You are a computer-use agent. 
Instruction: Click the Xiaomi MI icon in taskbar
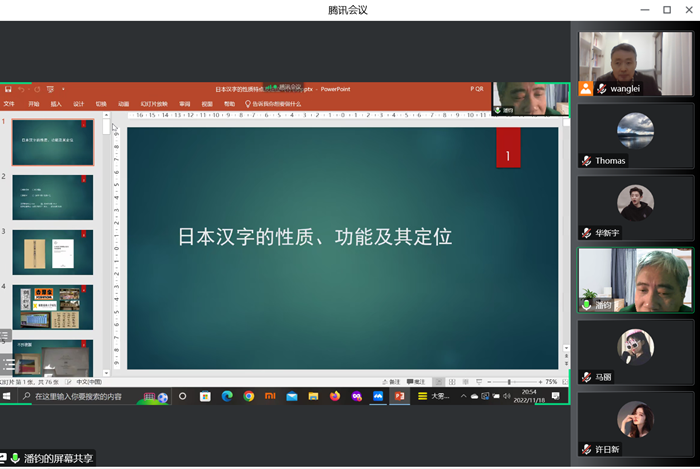[270, 396]
